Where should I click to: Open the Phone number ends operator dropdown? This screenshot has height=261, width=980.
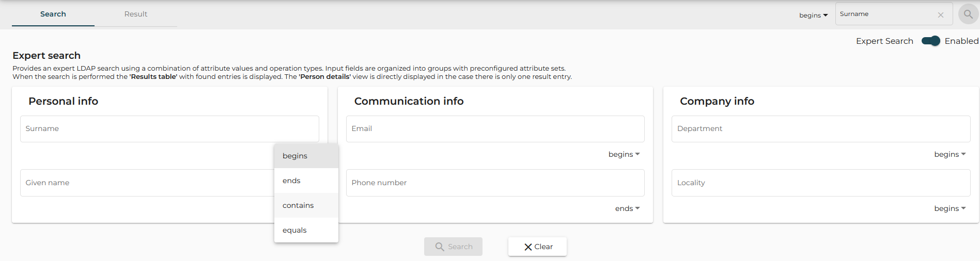tap(627, 208)
